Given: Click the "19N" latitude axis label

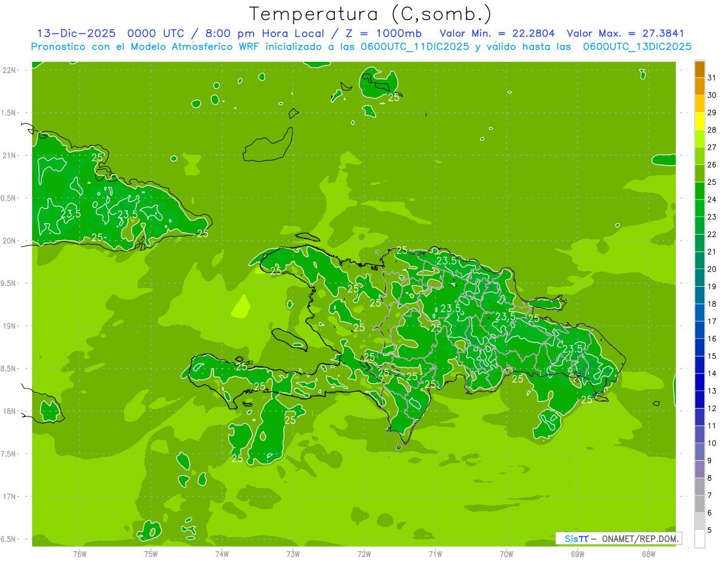Looking at the screenshot, I should click(10, 326).
